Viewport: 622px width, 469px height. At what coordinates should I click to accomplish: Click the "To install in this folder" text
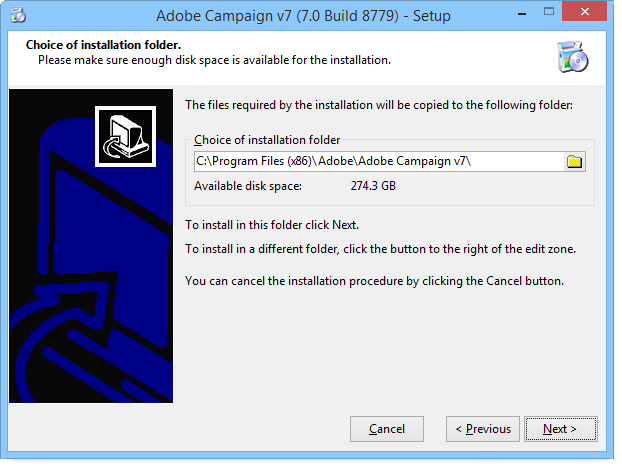[272, 224]
